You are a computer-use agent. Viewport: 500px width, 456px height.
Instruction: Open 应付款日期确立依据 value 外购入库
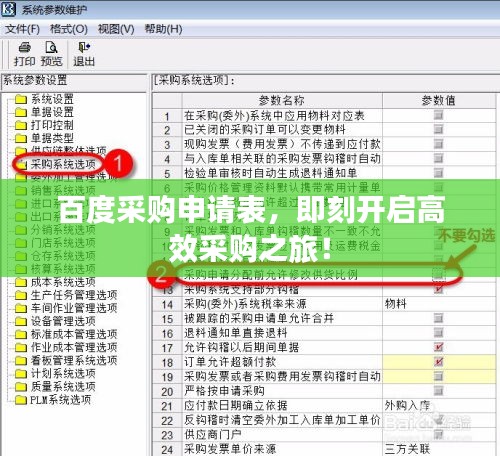439,405
